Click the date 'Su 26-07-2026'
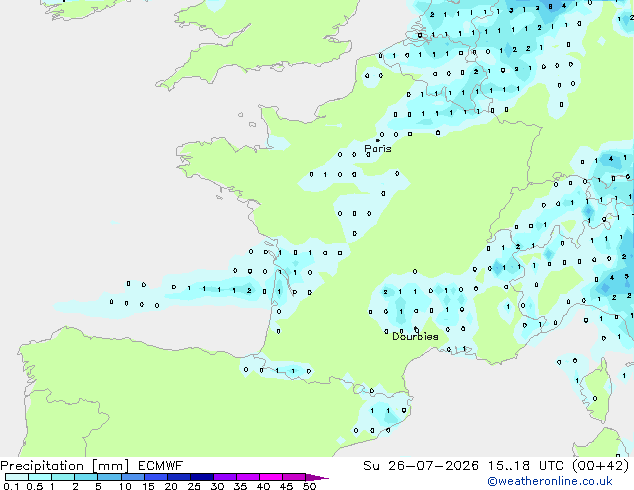 421,466
